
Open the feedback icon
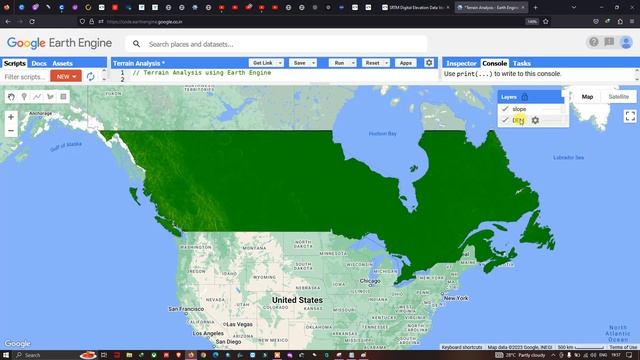(609, 42)
